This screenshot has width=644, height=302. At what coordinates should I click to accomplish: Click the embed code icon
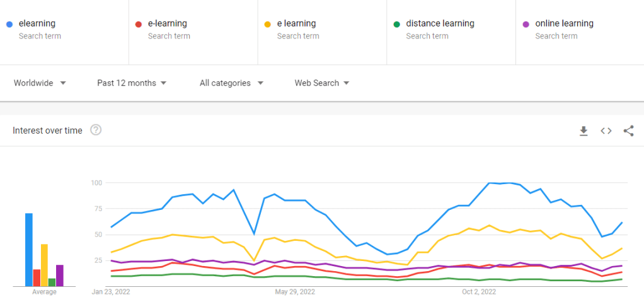[x=606, y=131]
